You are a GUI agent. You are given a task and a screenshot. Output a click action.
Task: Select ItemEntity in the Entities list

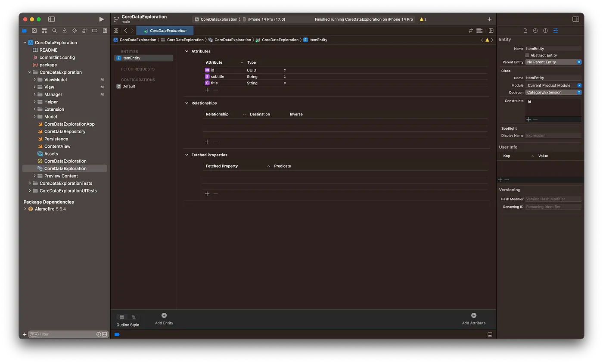(144, 58)
